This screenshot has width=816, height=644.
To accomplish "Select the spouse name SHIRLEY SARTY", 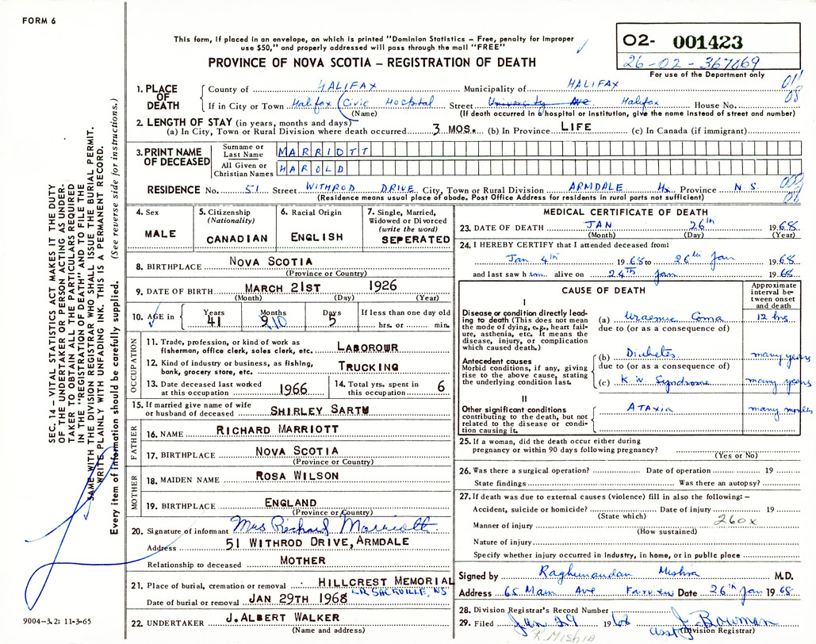I will point(309,411).
